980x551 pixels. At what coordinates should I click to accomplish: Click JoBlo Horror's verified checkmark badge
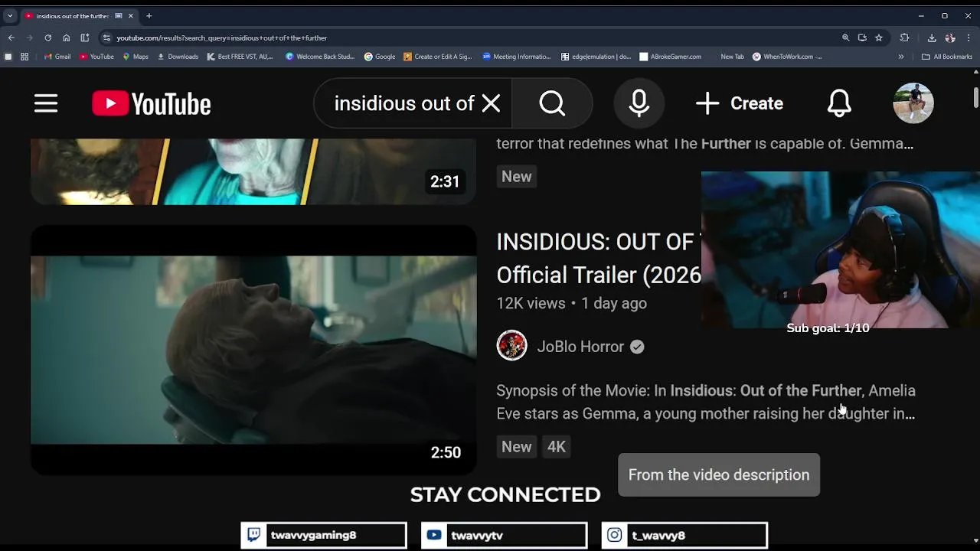coord(637,347)
